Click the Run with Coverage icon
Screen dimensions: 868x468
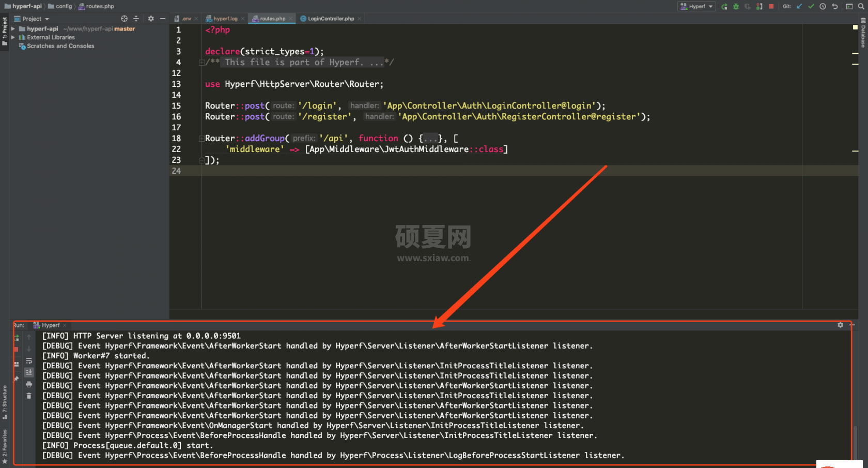pyautogui.click(x=748, y=6)
